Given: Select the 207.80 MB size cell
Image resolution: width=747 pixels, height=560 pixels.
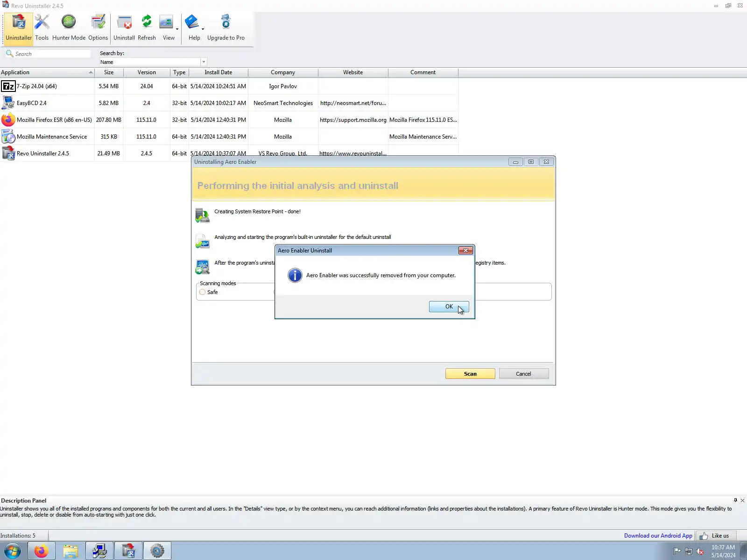Looking at the screenshot, I should (109, 120).
